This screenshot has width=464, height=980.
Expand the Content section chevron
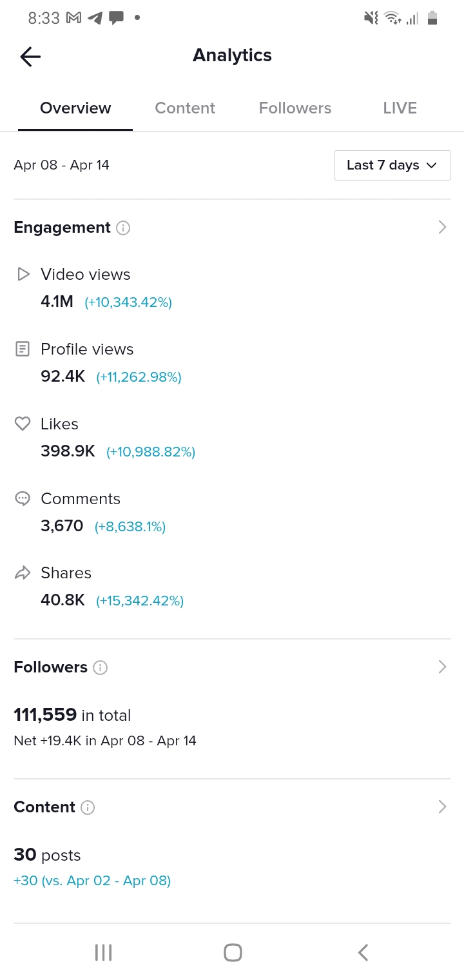click(442, 807)
